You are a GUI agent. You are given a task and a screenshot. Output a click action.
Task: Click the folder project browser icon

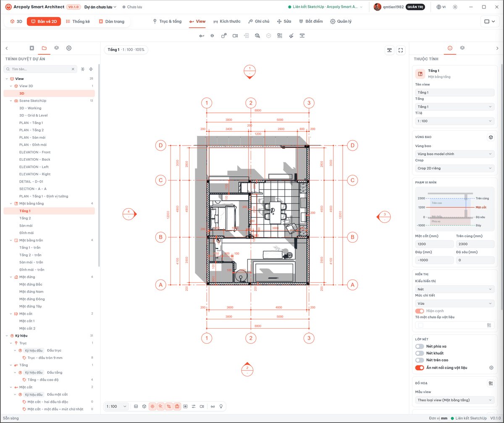(44, 48)
